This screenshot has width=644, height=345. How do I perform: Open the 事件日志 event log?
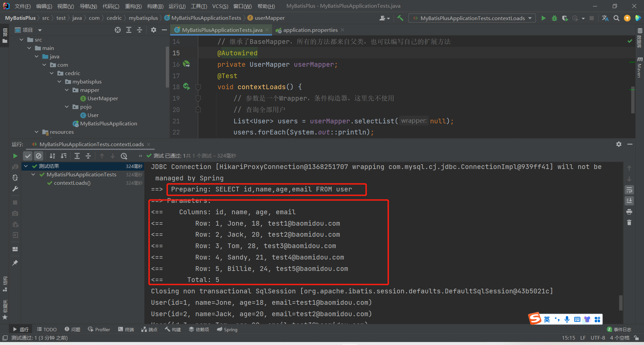point(619,329)
